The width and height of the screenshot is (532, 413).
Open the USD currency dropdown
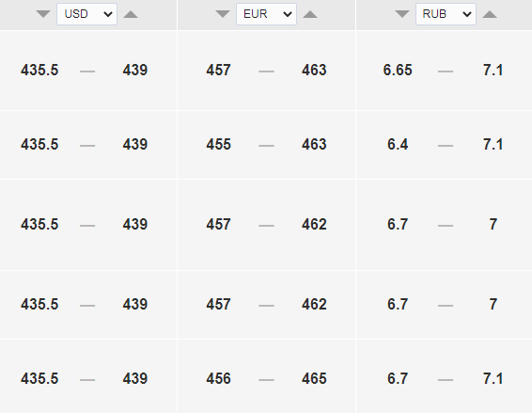click(86, 14)
